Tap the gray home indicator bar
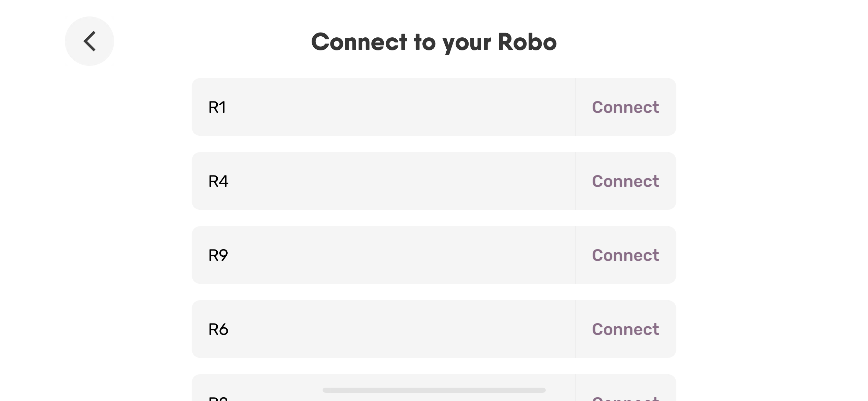868x401 pixels. (x=434, y=390)
